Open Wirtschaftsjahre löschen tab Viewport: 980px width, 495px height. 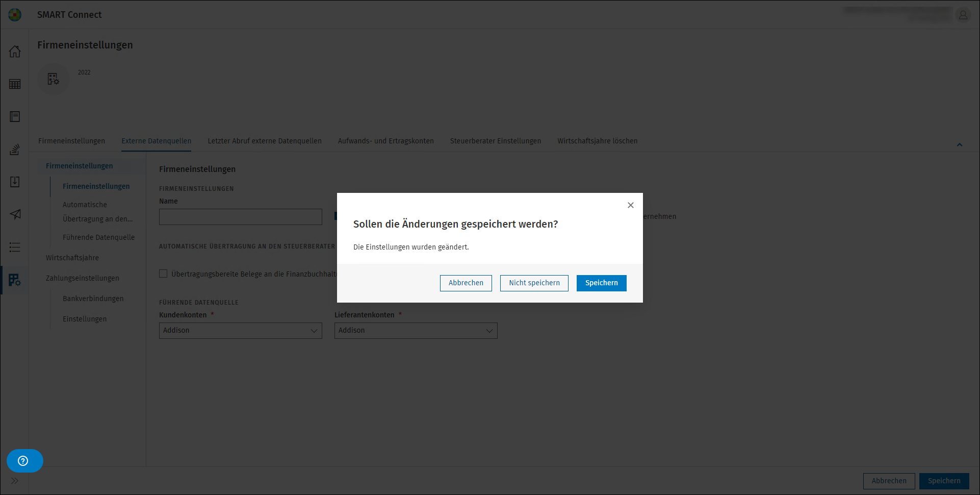point(598,141)
